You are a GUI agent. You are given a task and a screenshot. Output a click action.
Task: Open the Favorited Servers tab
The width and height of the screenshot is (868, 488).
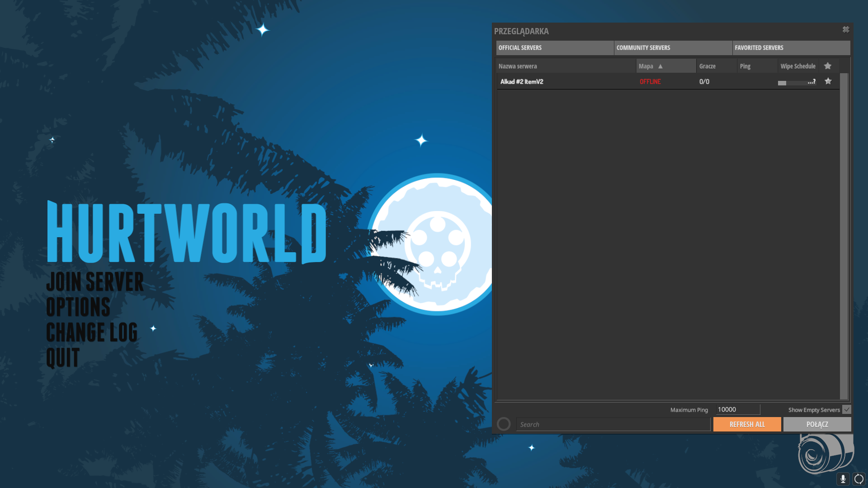(791, 48)
